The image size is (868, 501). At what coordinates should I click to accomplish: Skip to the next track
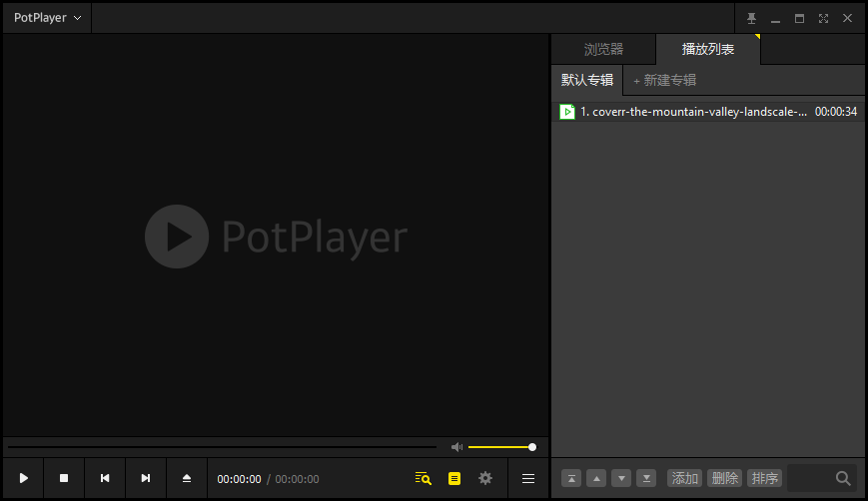tap(146, 479)
